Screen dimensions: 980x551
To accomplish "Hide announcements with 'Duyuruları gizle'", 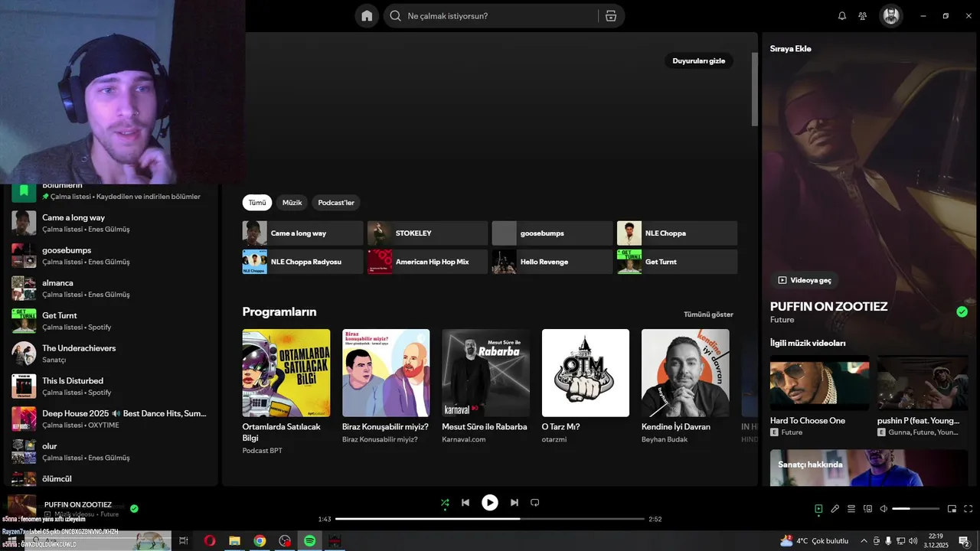I will 698,61.
